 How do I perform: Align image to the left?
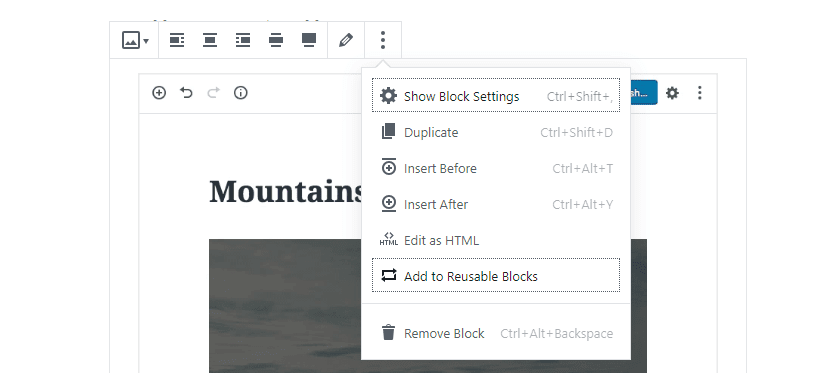(177, 40)
